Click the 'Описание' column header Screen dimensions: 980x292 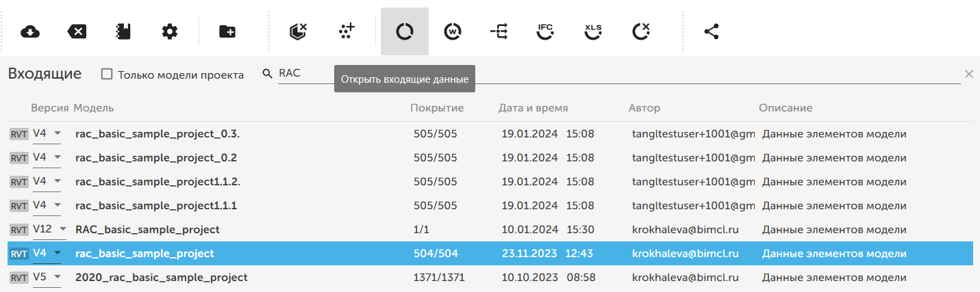point(786,108)
